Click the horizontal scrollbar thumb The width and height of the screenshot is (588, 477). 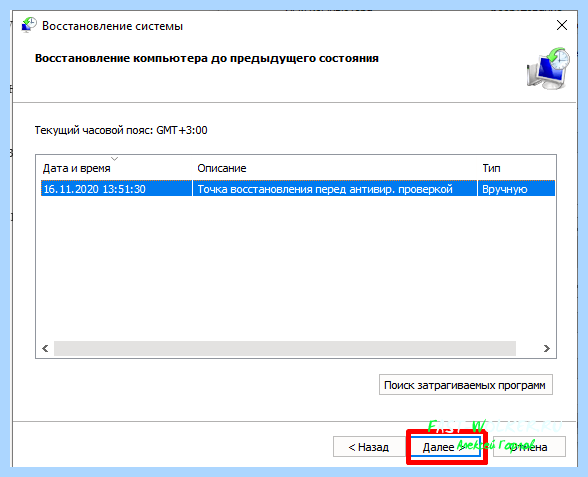click(285, 348)
